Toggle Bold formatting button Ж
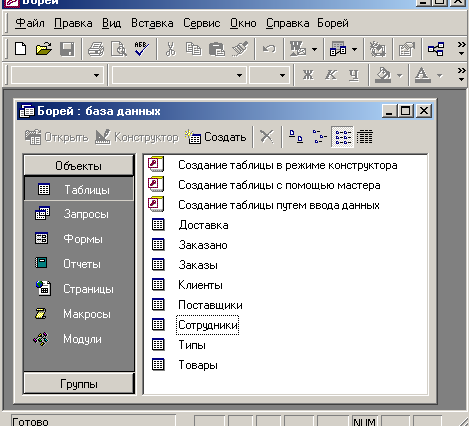The height and width of the screenshot is (426, 469). click(308, 75)
